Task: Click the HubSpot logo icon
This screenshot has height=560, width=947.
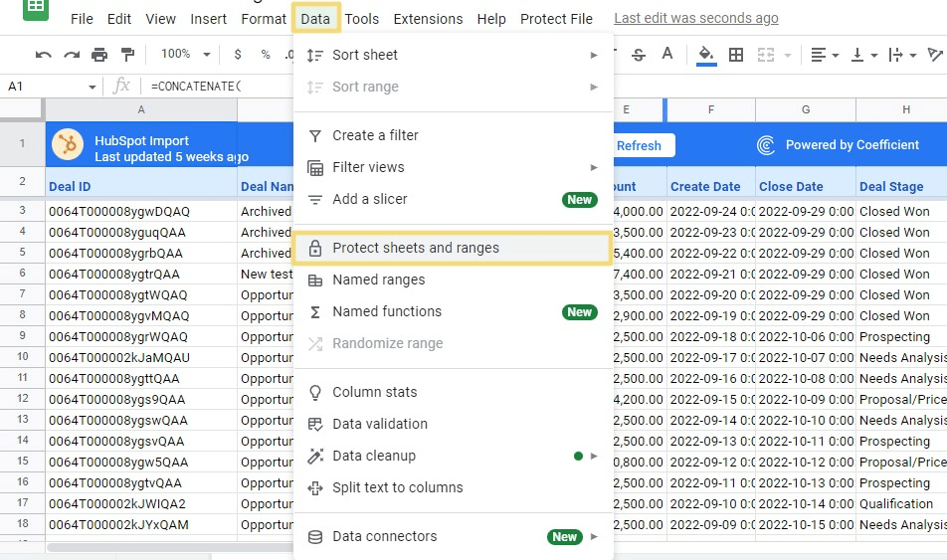Action: click(68, 145)
